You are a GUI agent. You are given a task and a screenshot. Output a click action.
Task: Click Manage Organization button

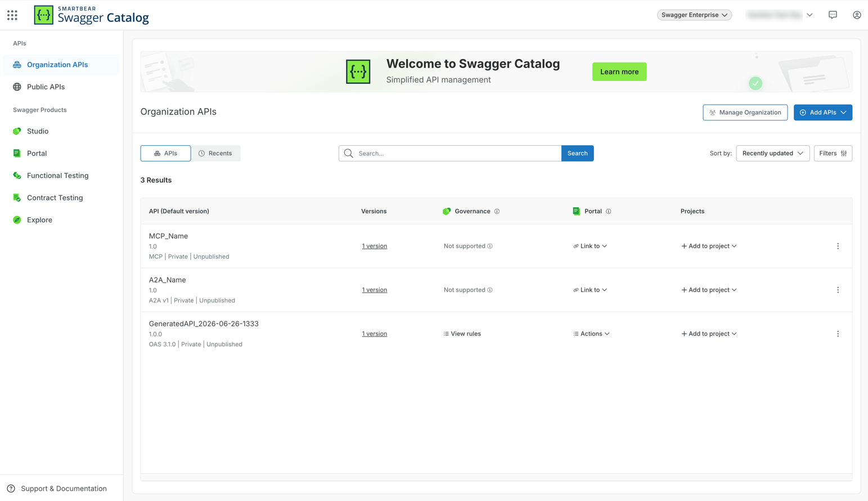point(745,113)
